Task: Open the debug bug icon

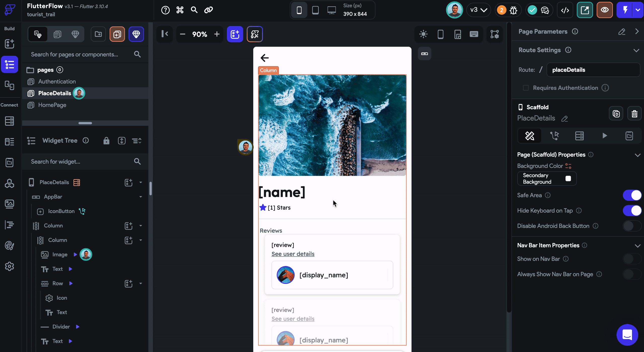Action: (x=513, y=10)
